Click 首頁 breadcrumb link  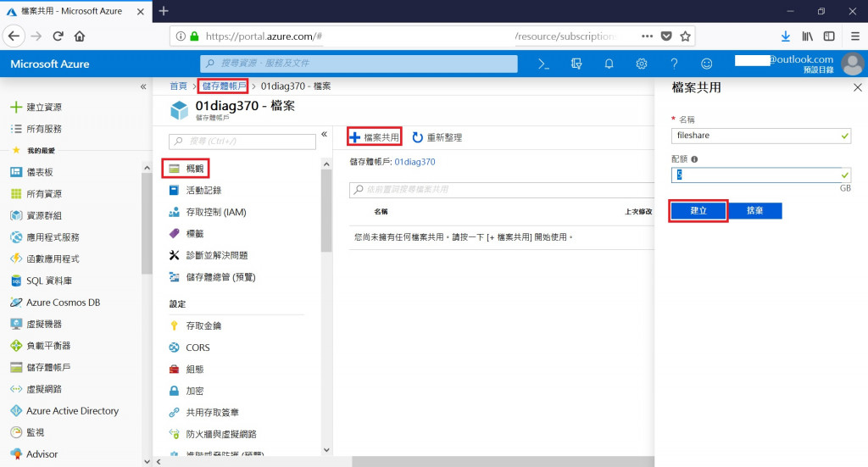(178, 86)
